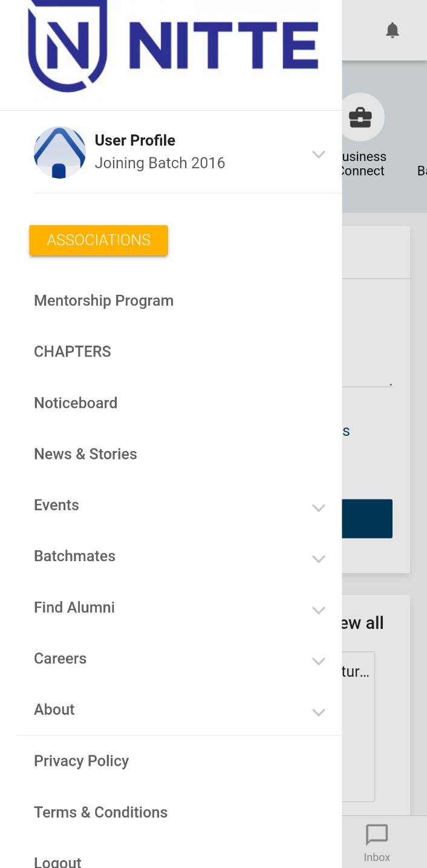Screen dimensions: 427x868
Task: Tap the NITTE logo
Action: [x=173, y=47]
